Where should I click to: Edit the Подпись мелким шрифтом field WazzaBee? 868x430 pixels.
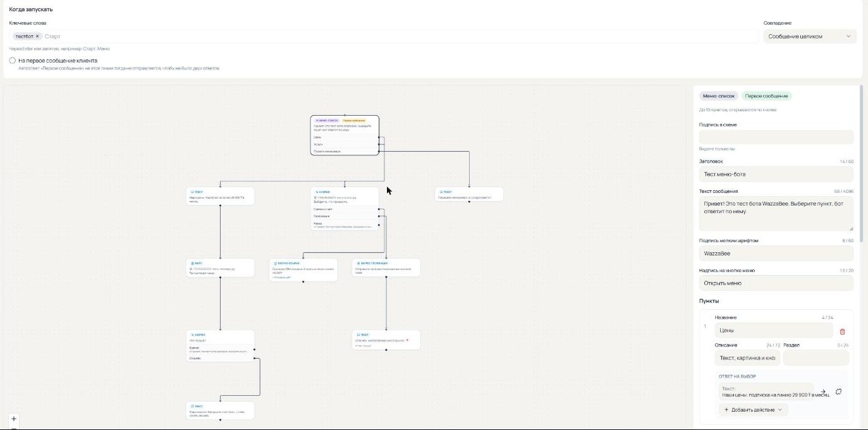point(776,254)
